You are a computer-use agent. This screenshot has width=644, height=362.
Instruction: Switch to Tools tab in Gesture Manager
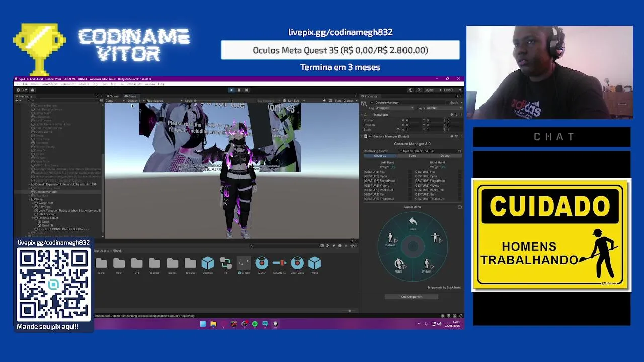point(412,156)
